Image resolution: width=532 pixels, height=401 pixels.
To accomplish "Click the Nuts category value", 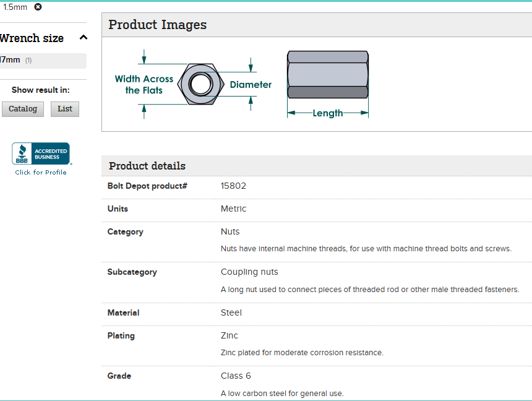I will pos(230,231).
